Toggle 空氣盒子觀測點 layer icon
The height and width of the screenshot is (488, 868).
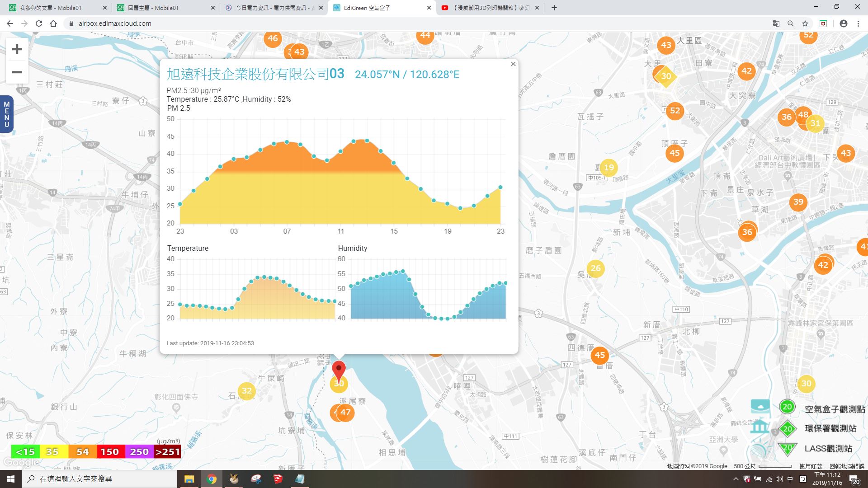[x=787, y=407]
